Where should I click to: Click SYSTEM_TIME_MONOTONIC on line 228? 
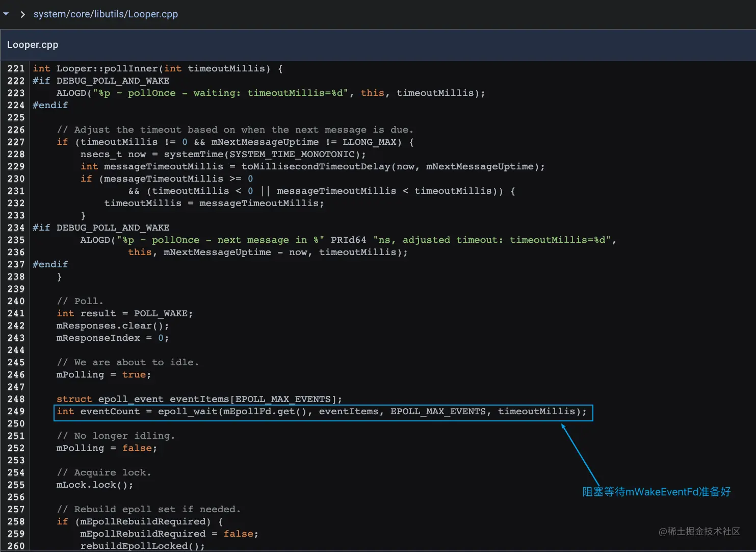[292, 154]
